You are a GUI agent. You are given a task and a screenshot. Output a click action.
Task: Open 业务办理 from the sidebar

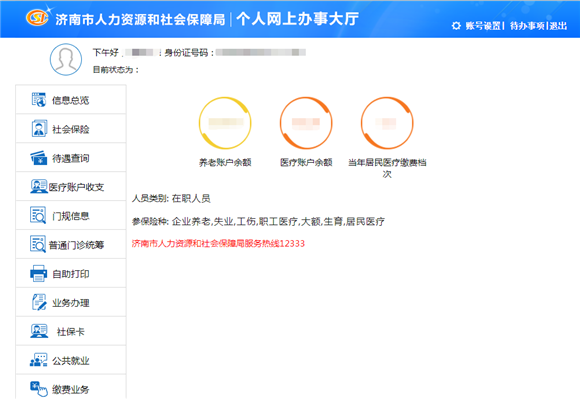[71, 302]
